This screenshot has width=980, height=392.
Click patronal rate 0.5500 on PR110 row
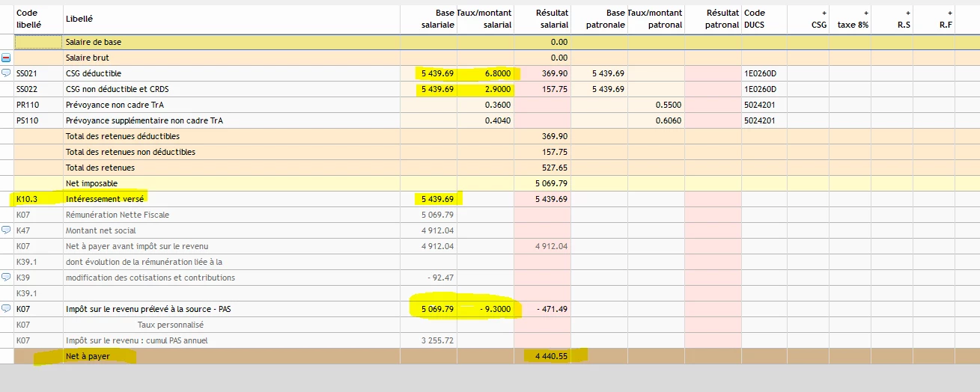point(669,105)
